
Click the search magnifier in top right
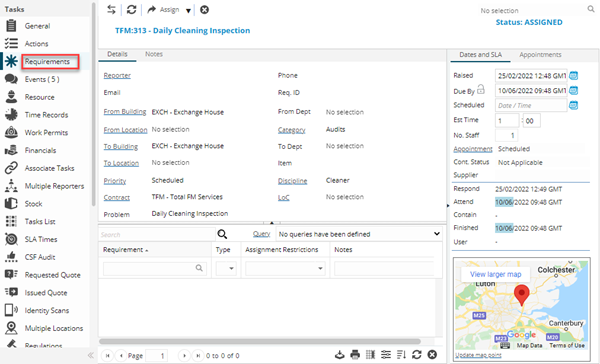coord(591,9)
